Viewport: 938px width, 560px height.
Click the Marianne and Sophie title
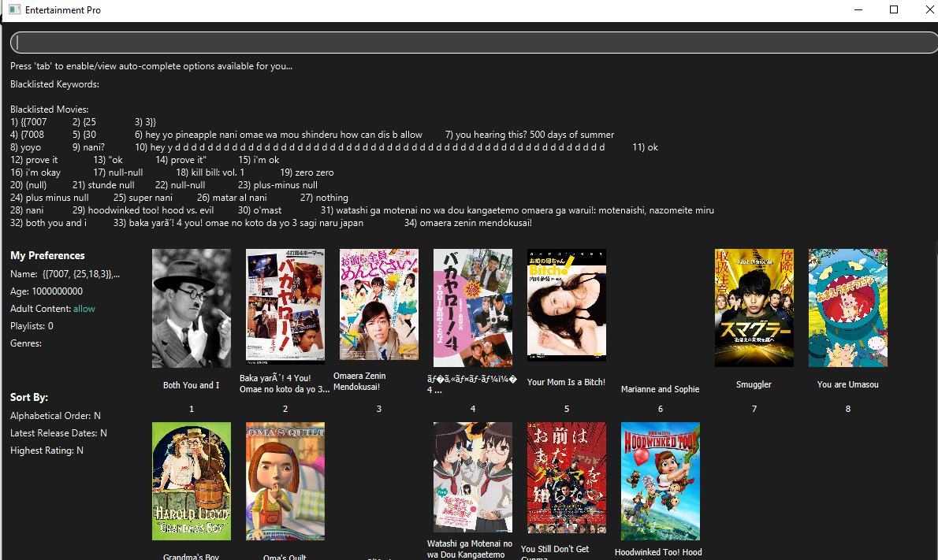point(660,389)
